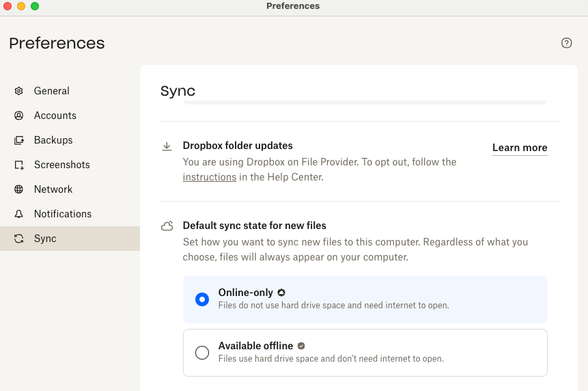Click the Notifications bell icon

coord(18,214)
